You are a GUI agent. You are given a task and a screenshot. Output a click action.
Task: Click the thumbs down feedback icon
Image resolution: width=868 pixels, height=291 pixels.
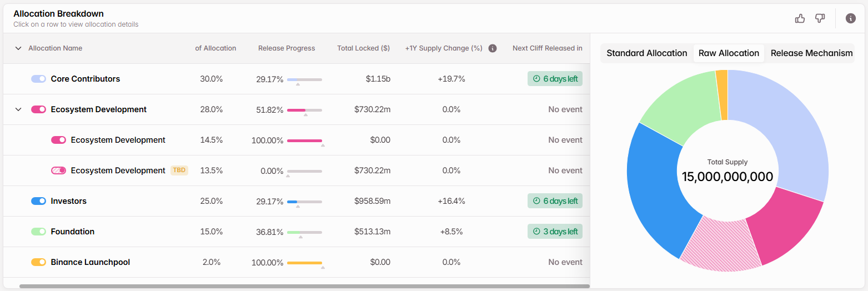[x=820, y=18]
